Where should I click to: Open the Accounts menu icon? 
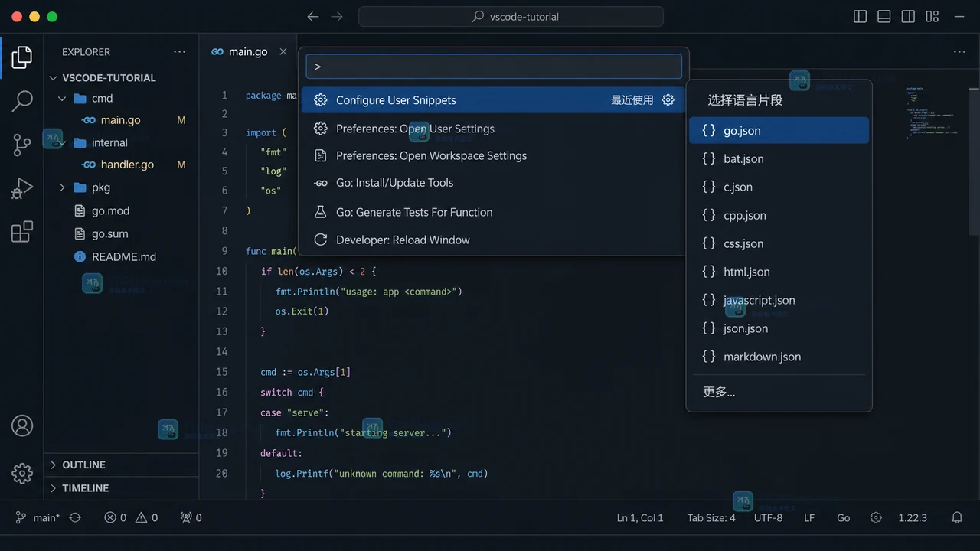click(22, 426)
